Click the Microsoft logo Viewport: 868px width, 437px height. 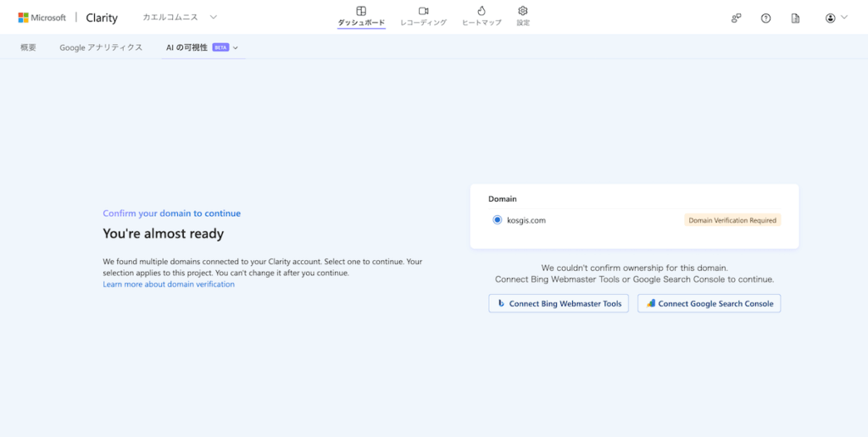coord(42,17)
